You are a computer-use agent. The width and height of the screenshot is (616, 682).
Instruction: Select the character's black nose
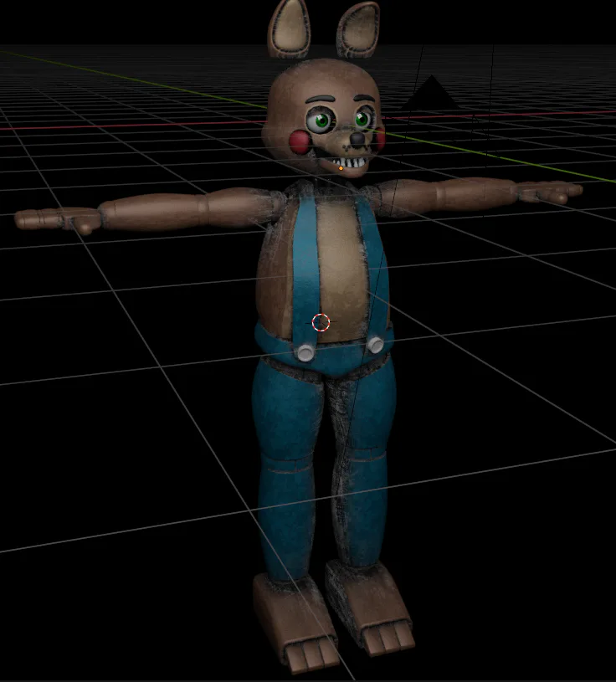point(357,138)
